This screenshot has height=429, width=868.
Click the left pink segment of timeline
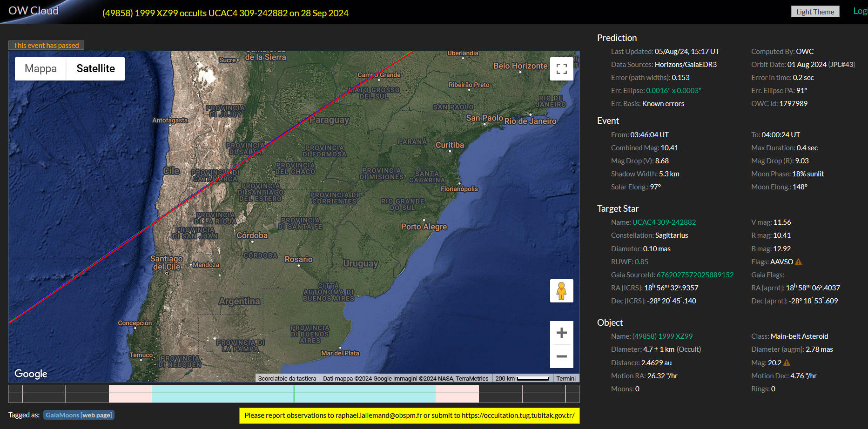130,394
